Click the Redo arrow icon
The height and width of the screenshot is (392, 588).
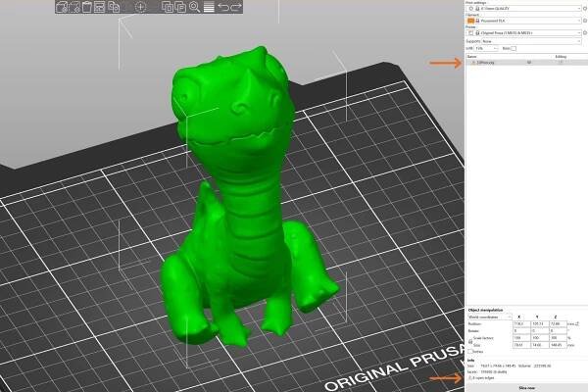[x=237, y=7]
